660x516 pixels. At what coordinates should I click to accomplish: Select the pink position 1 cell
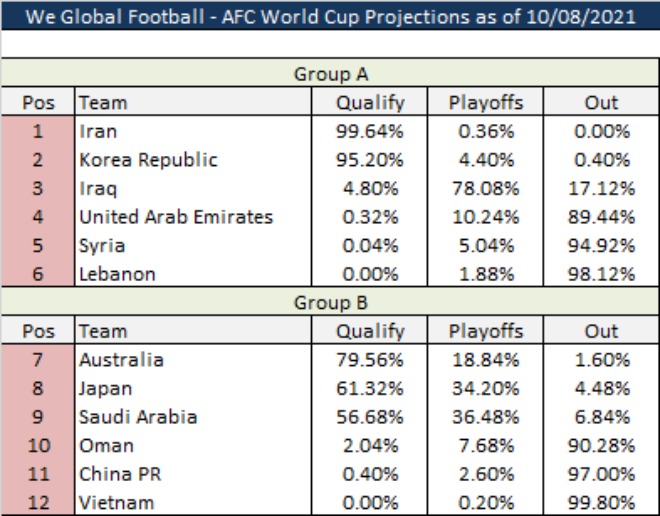click(x=39, y=131)
